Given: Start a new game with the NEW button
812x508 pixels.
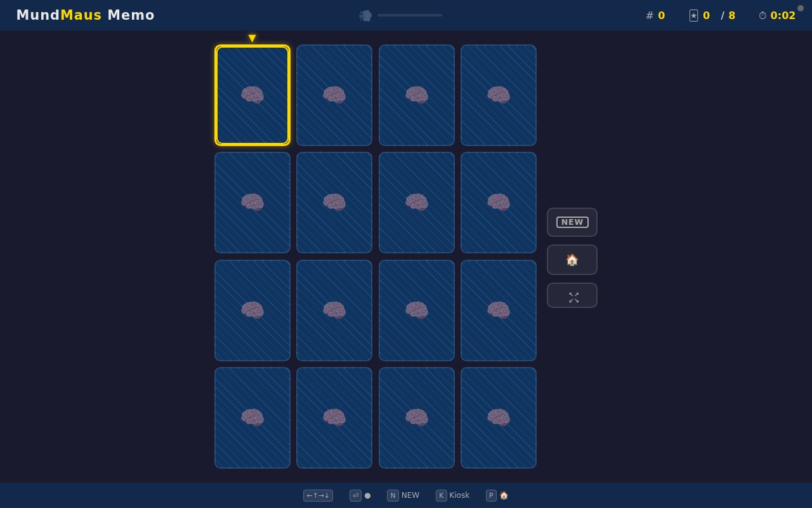Looking at the screenshot, I should click(x=572, y=222).
